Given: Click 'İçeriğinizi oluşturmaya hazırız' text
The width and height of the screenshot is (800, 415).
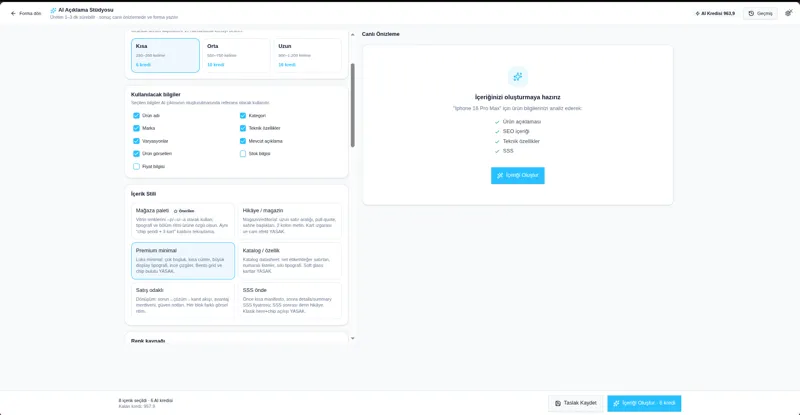Looking at the screenshot, I should point(517,97).
